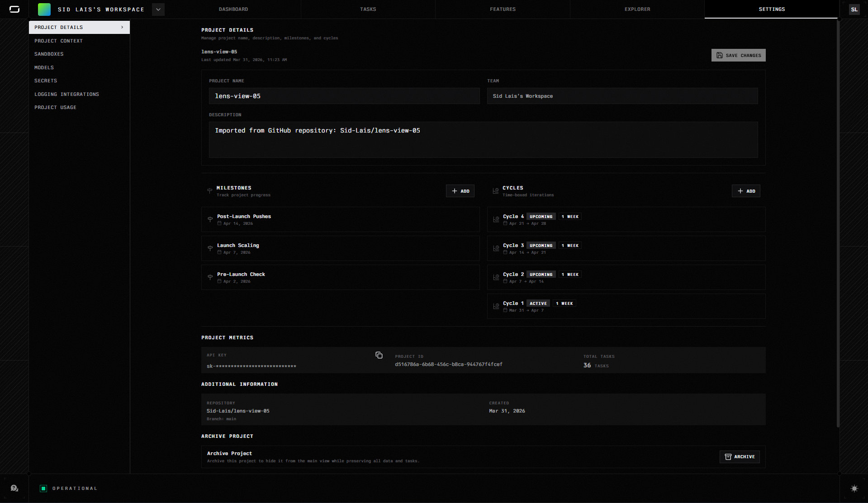
Task: Click the green Operational status indicator
Action: [43, 489]
